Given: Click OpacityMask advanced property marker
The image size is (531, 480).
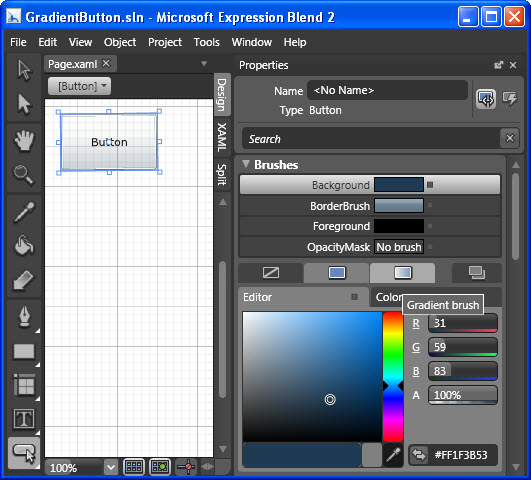Looking at the screenshot, I should [x=430, y=247].
